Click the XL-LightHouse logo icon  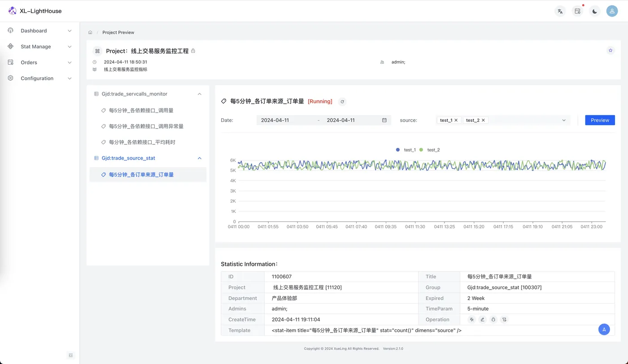click(x=12, y=11)
